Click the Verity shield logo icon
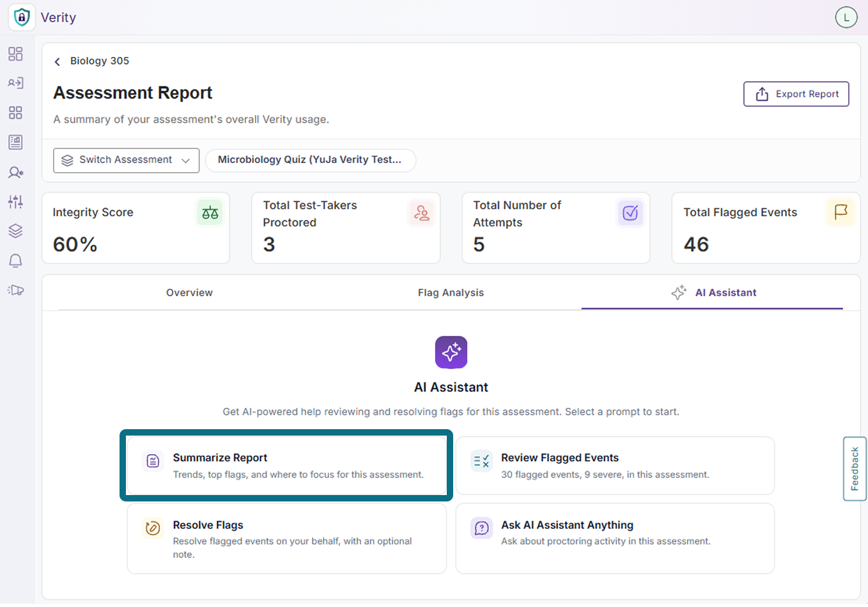Image resolution: width=868 pixels, height=607 pixels. tap(22, 17)
